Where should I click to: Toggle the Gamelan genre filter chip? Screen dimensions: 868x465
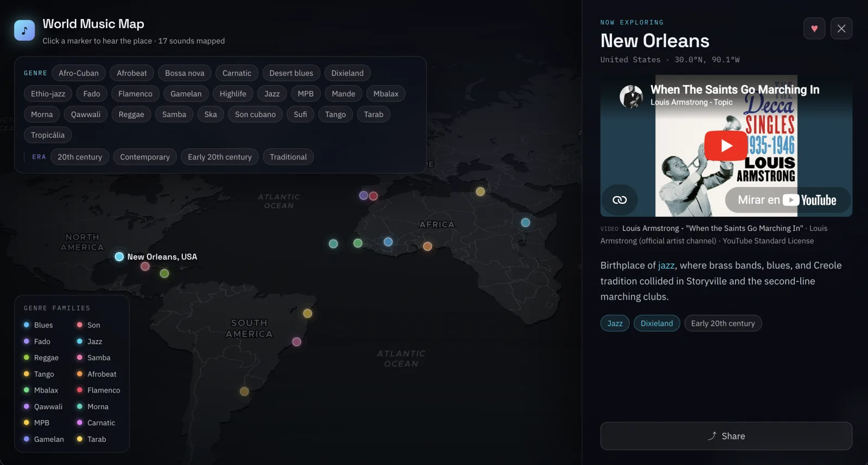click(186, 94)
